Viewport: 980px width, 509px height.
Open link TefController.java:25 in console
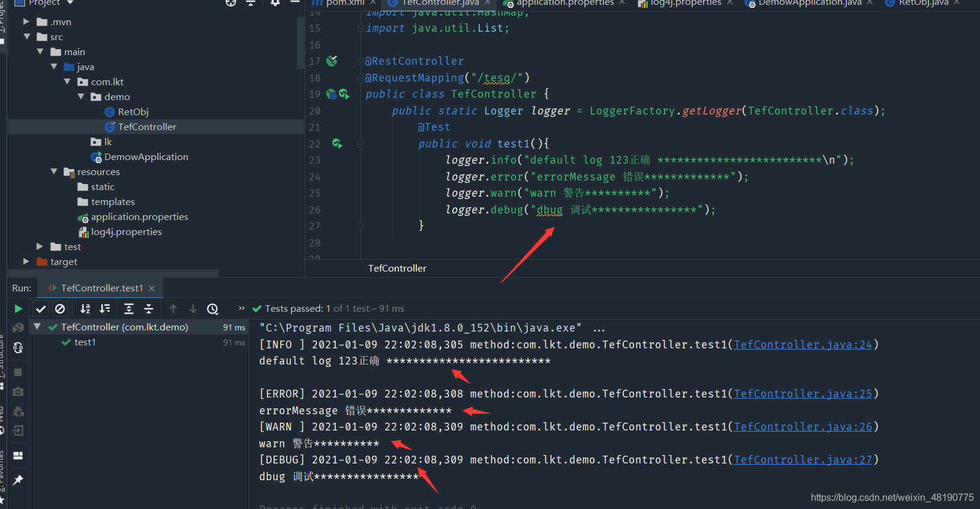[x=803, y=394]
